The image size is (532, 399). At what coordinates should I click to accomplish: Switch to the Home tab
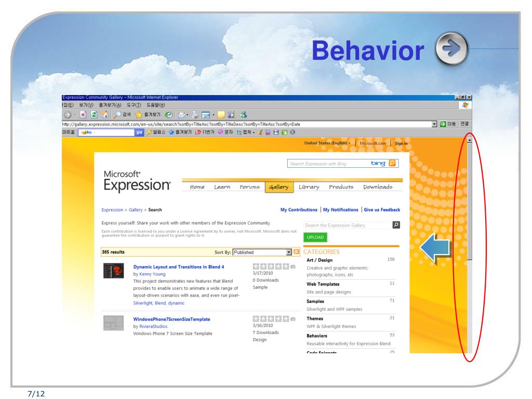(x=197, y=187)
